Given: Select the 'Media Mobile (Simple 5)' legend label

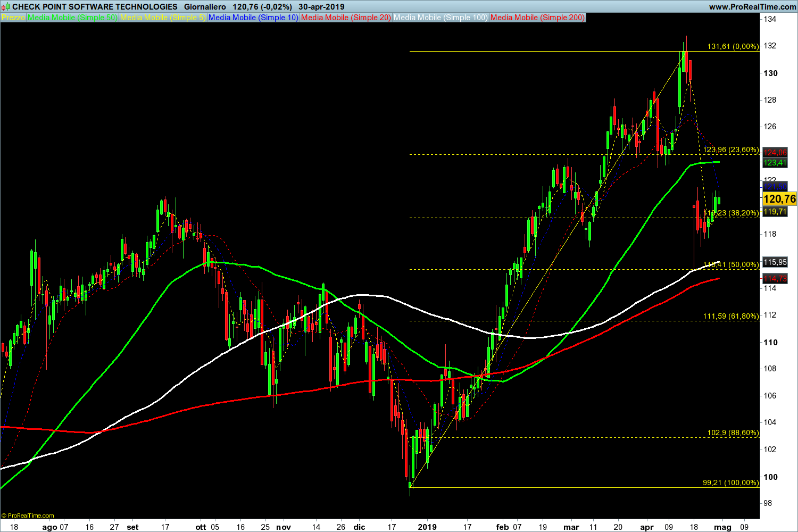Looking at the screenshot, I should pyautogui.click(x=163, y=18).
